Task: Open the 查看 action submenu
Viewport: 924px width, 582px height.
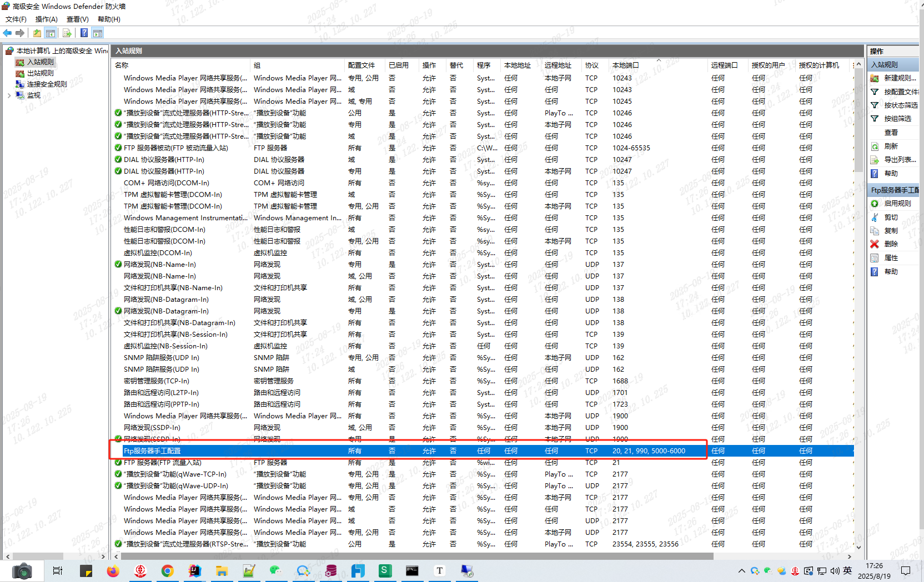Action: coord(891,133)
